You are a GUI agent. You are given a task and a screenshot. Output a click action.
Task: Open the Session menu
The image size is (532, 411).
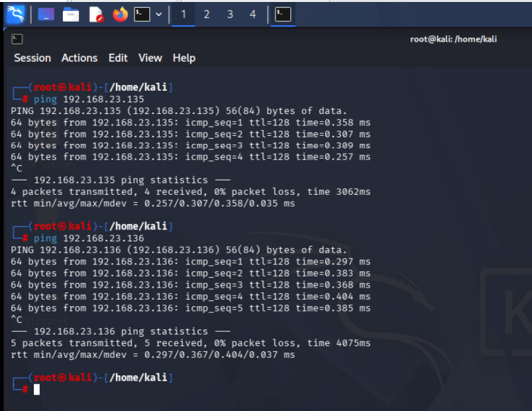click(x=32, y=58)
